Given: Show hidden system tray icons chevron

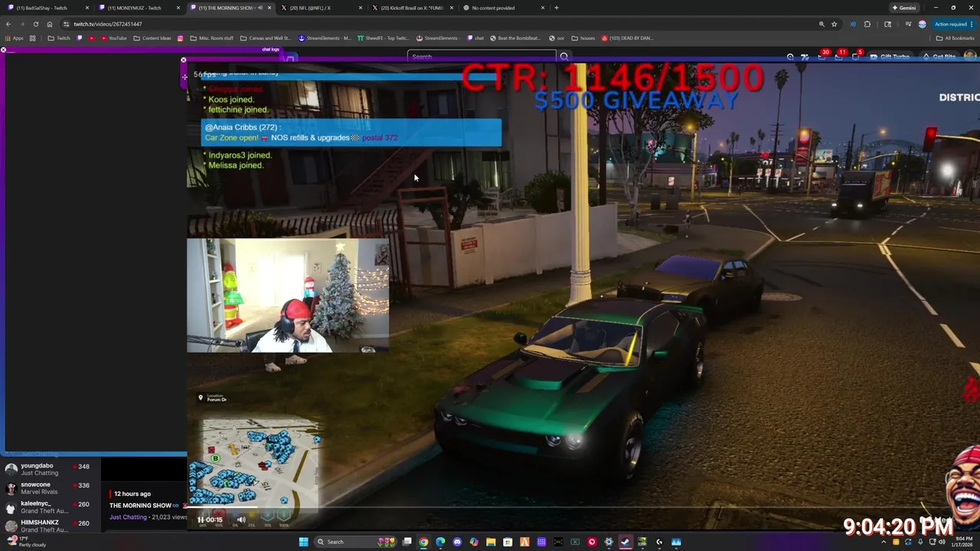Looking at the screenshot, I should [x=884, y=542].
